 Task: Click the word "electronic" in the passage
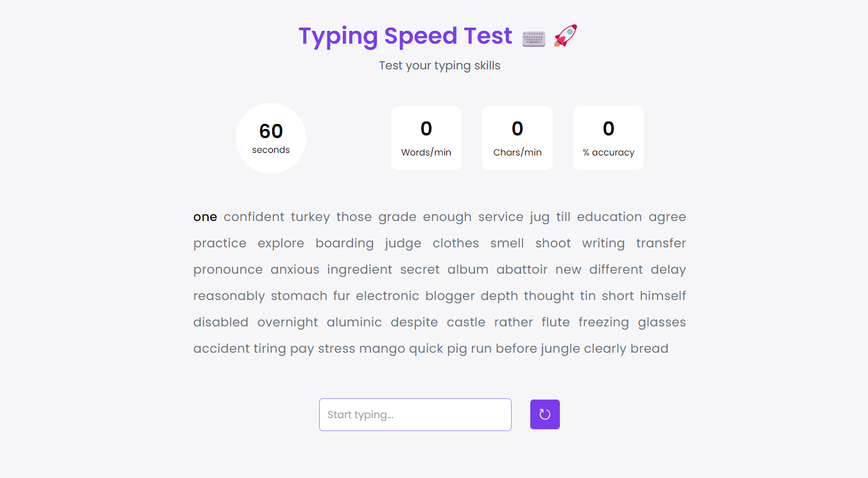[387, 296]
